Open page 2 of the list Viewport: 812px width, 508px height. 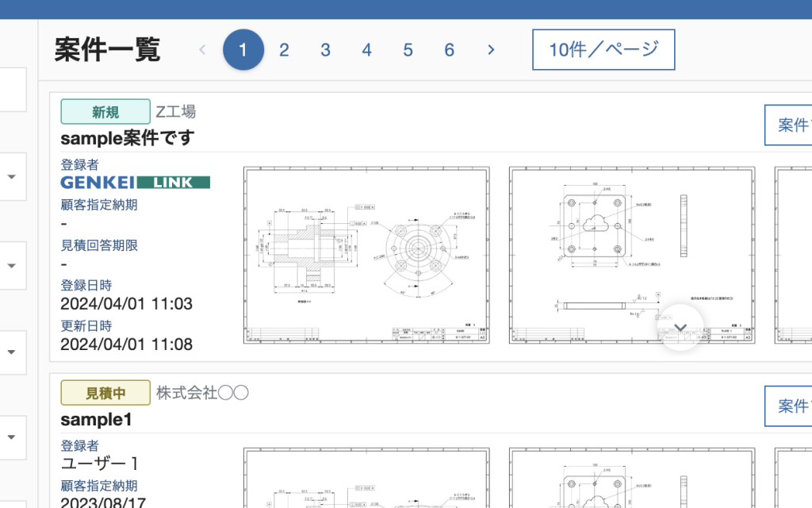(284, 50)
